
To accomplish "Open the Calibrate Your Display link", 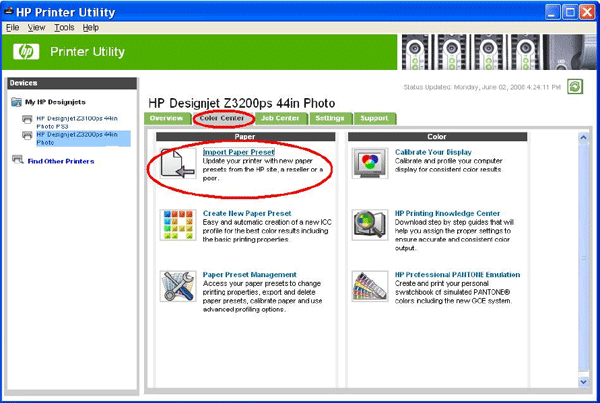I will (x=433, y=152).
